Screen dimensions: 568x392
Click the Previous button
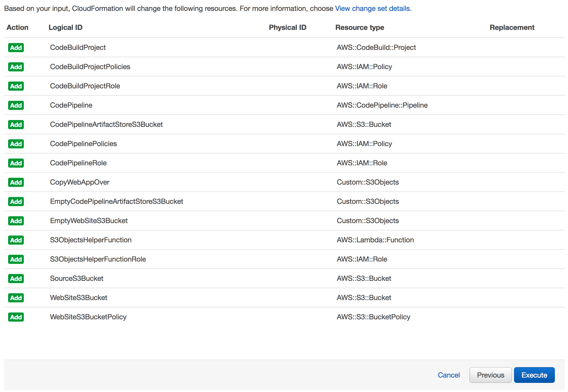pos(490,375)
